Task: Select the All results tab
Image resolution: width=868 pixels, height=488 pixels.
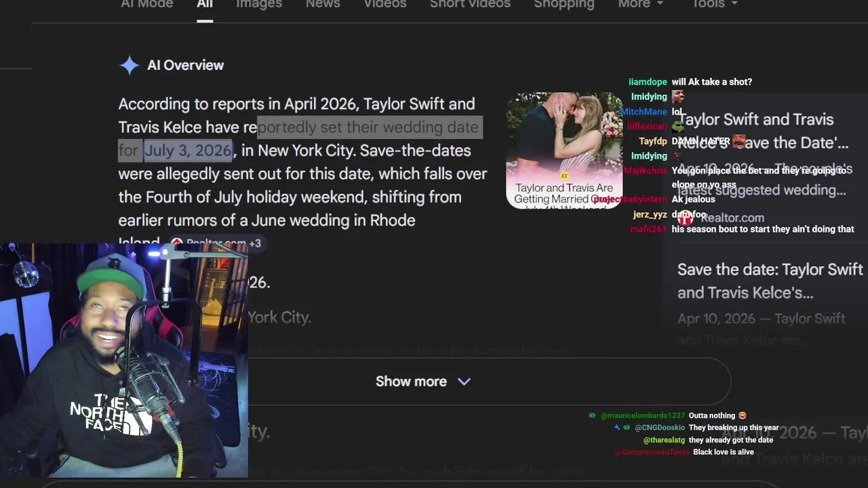Action: pos(205,4)
